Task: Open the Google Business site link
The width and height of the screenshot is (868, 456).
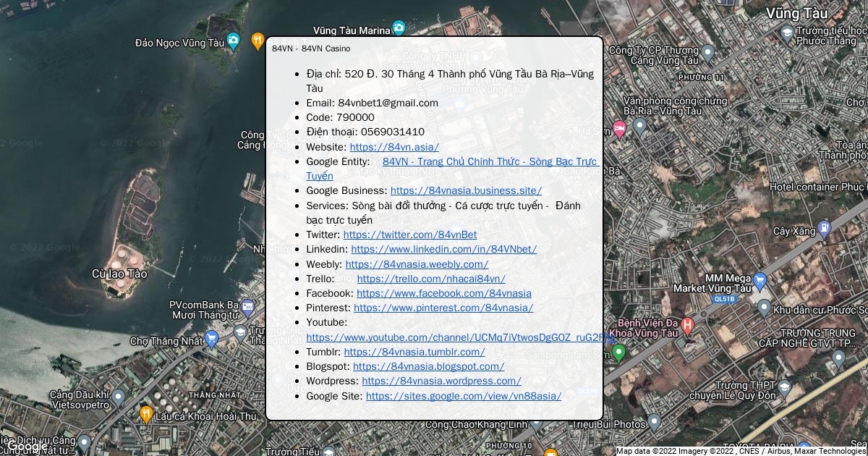Action: coord(466,190)
